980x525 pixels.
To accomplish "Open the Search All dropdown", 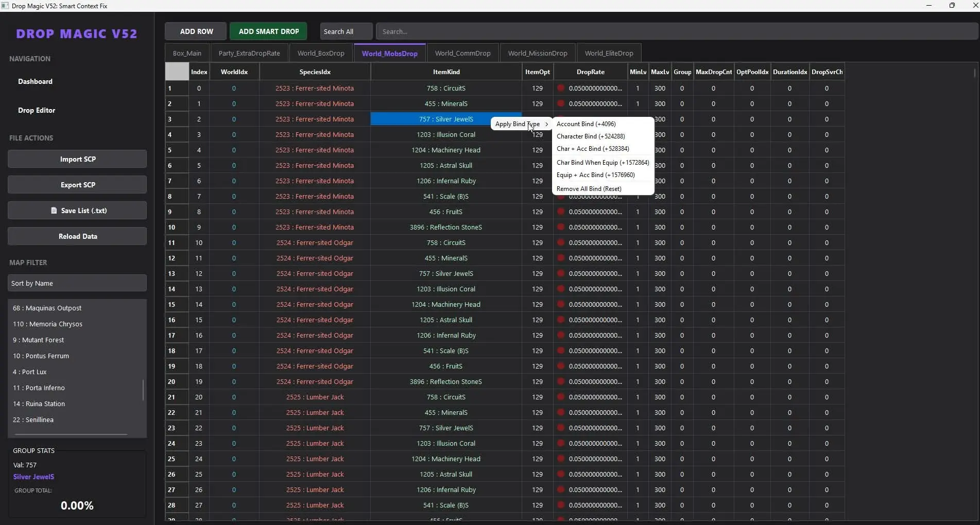I will click(346, 31).
